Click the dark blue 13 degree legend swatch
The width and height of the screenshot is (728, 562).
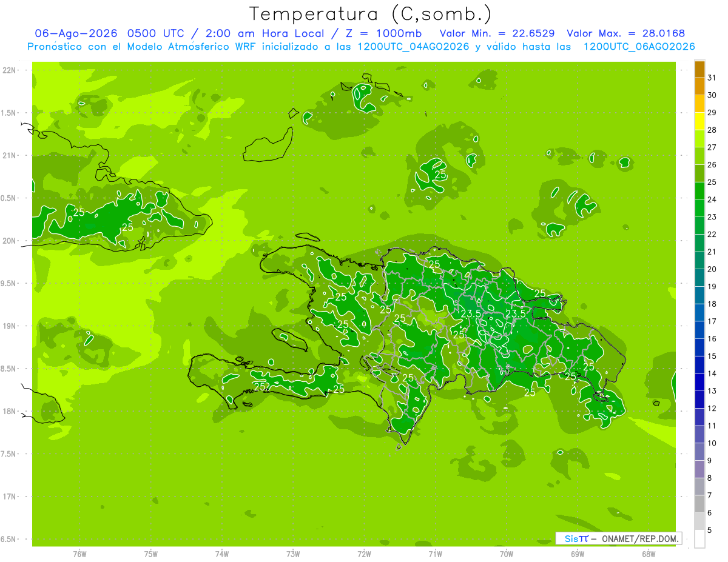coord(699,383)
